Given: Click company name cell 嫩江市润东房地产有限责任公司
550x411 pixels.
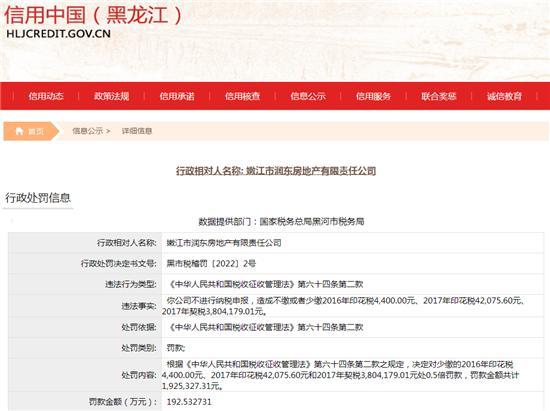Looking at the screenshot, I should click(224, 243).
